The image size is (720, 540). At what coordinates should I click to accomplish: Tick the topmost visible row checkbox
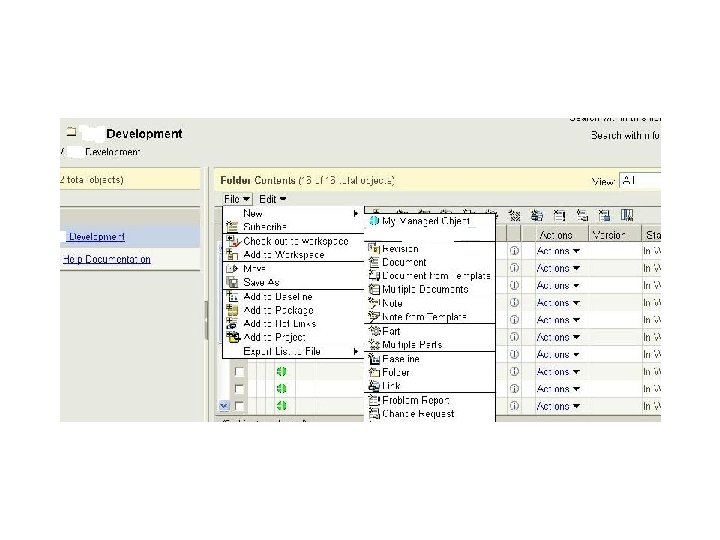(x=239, y=371)
